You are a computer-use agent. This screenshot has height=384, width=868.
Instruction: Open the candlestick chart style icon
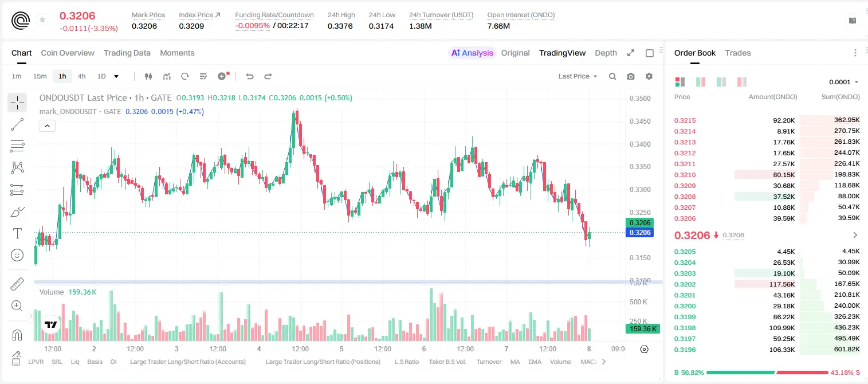(x=148, y=76)
